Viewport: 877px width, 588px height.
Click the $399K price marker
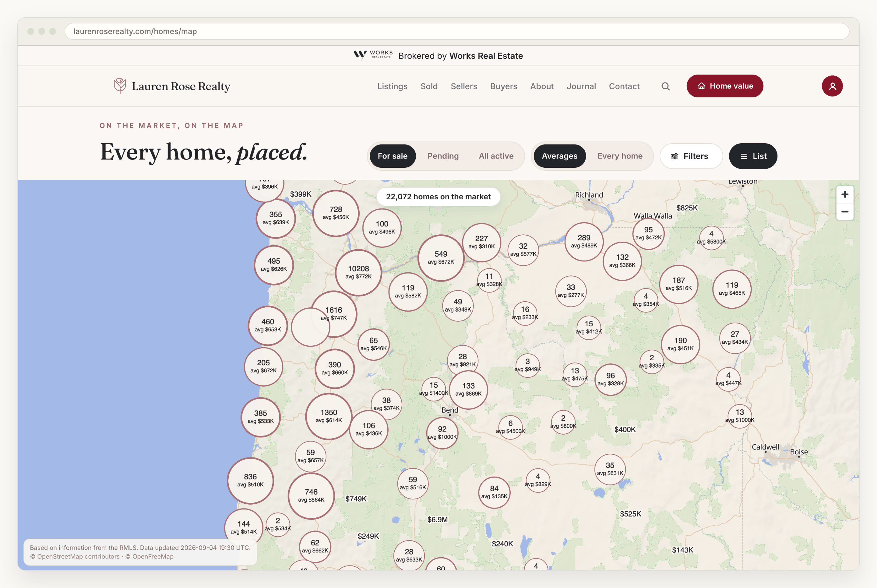click(x=301, y=194)
